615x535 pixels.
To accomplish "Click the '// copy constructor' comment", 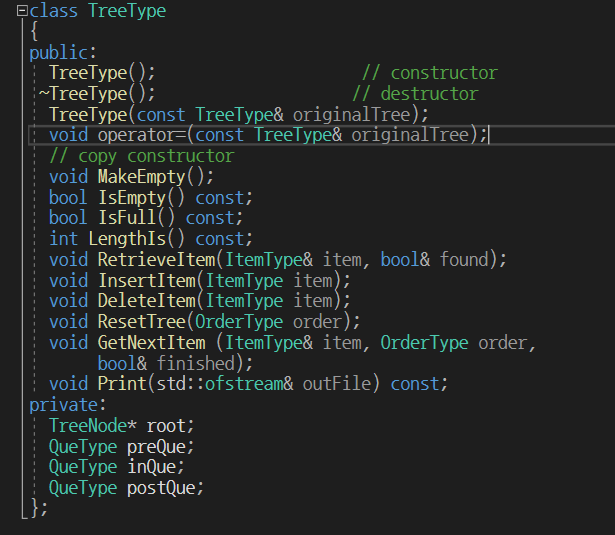I will [142, 156].
